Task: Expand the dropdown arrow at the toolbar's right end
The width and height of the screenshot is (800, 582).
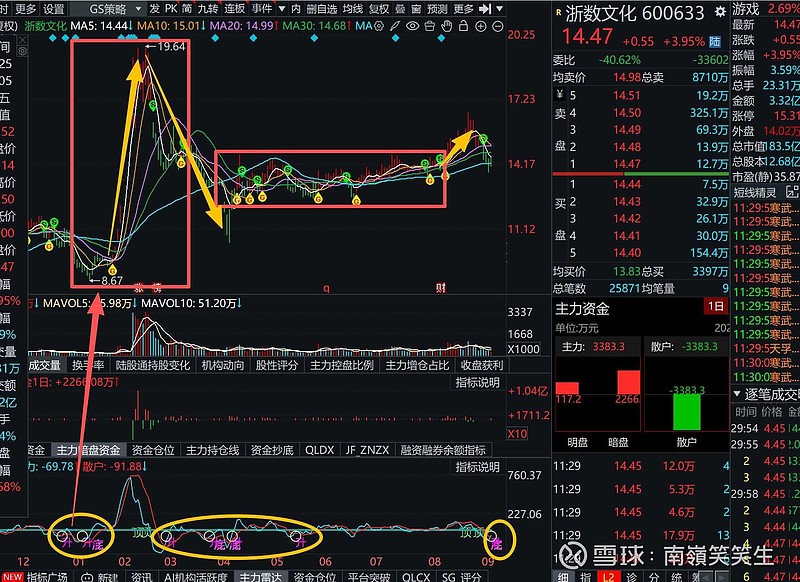Action: 499,9
